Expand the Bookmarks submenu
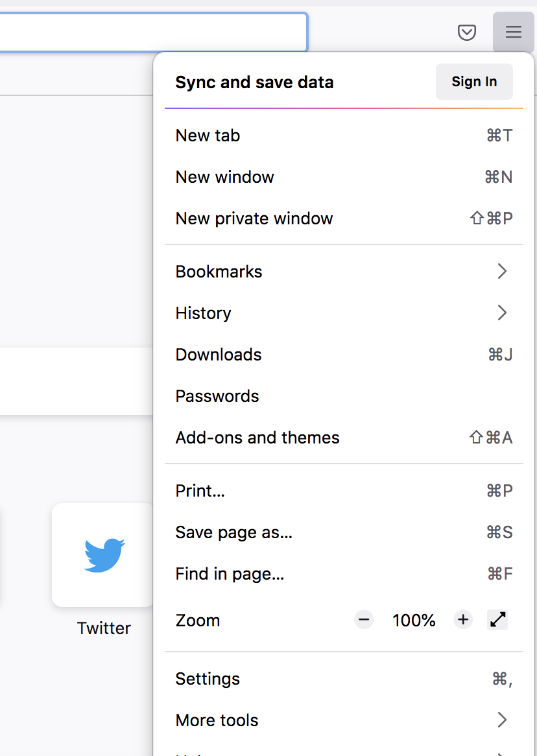Image resolution: width=537 pixels, height=756 pixels. tap(344, 272)
